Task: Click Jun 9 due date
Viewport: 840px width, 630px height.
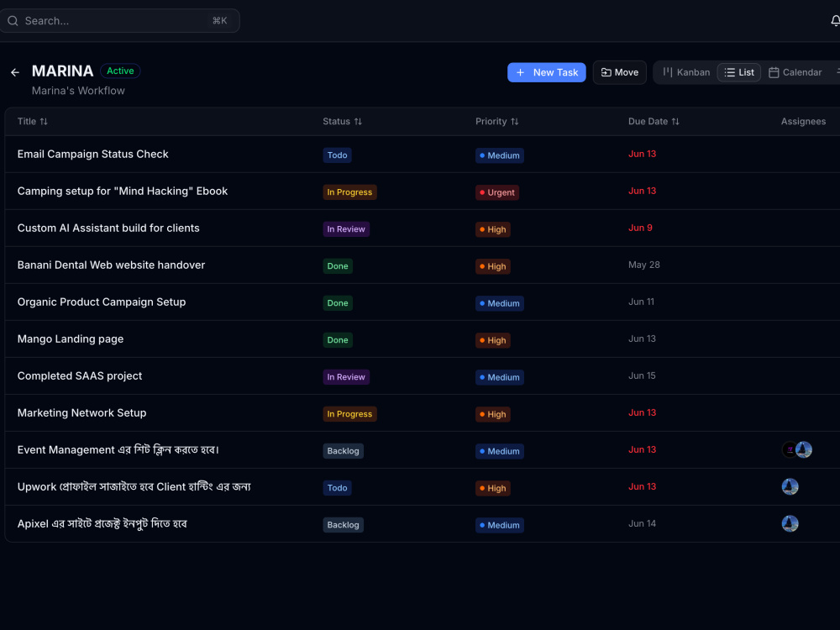Action: (x=640, y=228)
